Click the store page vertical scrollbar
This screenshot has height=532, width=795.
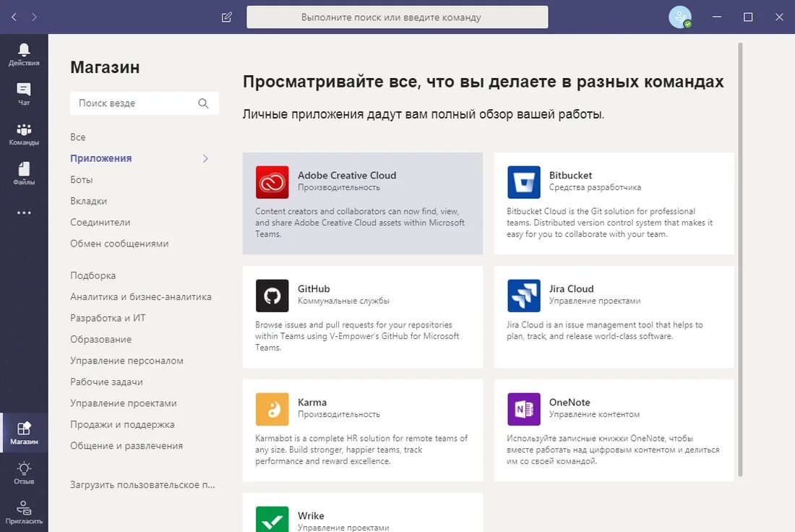pyautogui.click(x=740, y=259)
